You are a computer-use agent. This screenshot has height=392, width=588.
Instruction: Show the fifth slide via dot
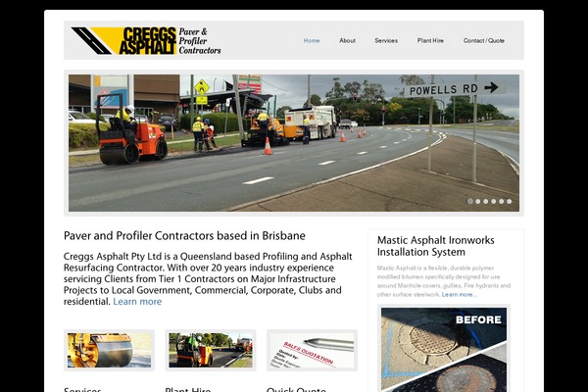(x=502, y=201)
